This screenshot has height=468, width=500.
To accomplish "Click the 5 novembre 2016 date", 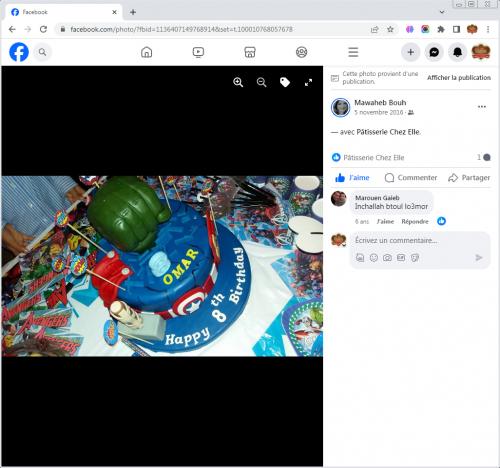I will 378,113.
